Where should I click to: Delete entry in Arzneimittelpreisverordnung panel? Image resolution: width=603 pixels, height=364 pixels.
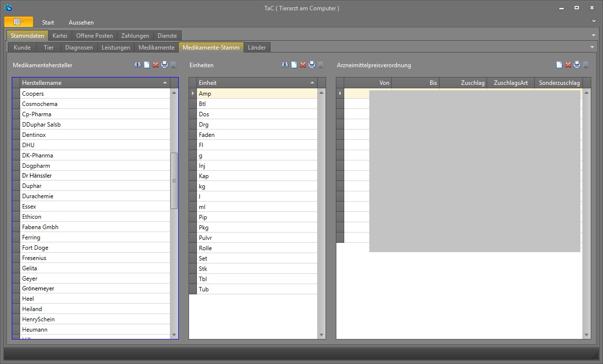568,65
